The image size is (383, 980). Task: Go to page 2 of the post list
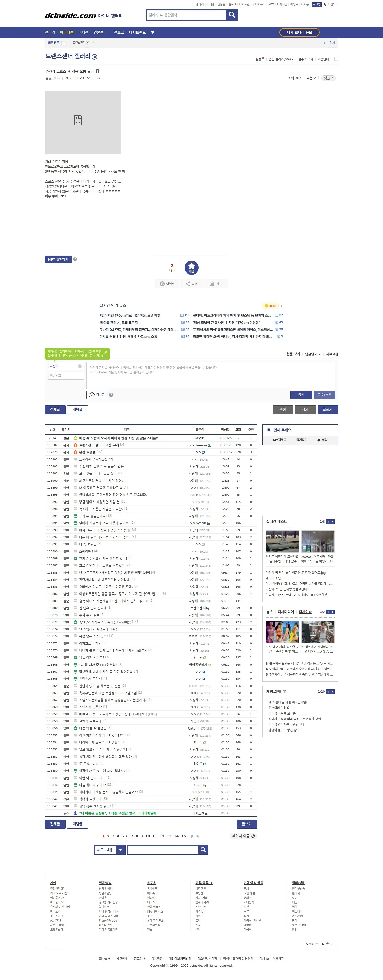[x=108, y=836]
